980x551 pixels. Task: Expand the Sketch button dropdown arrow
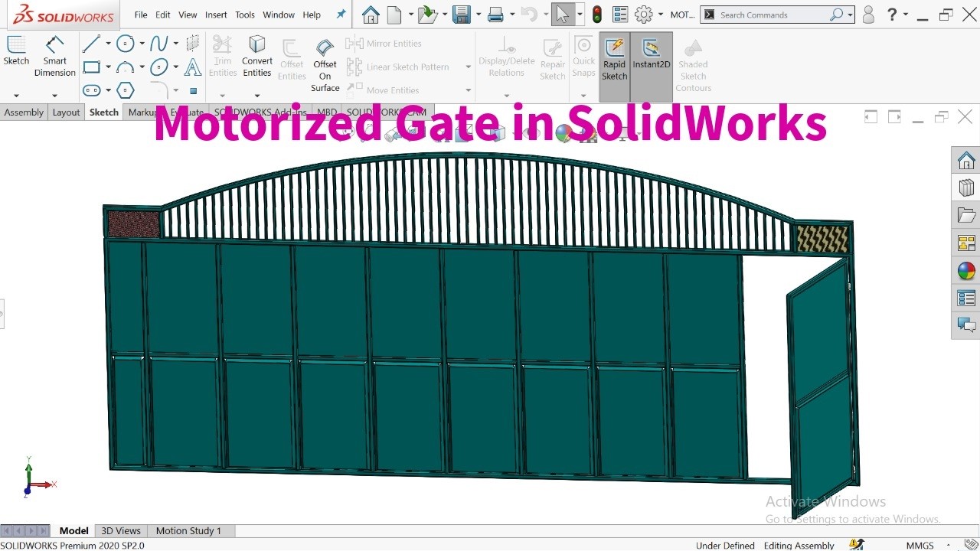tap(16, 96)
